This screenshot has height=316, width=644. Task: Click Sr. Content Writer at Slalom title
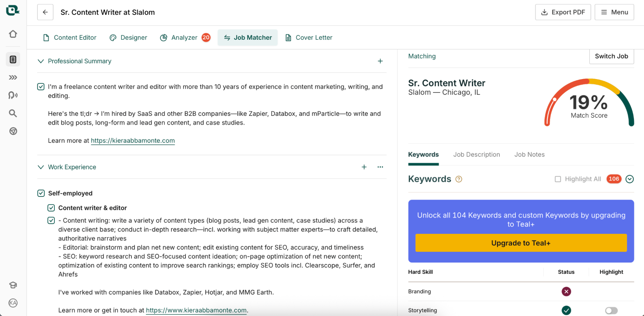coord(108,12)
